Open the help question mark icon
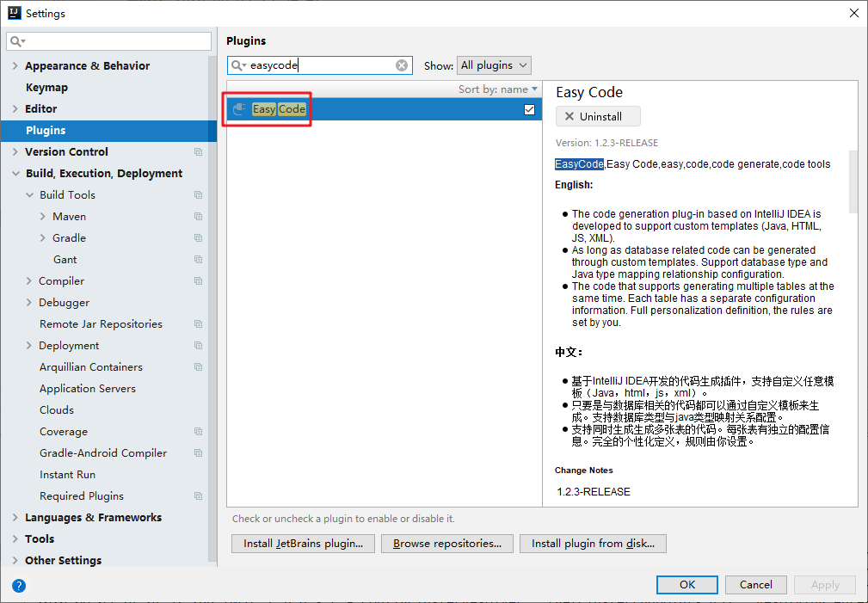The height and width of the screenshot is (603, 868). click(19, 585)
